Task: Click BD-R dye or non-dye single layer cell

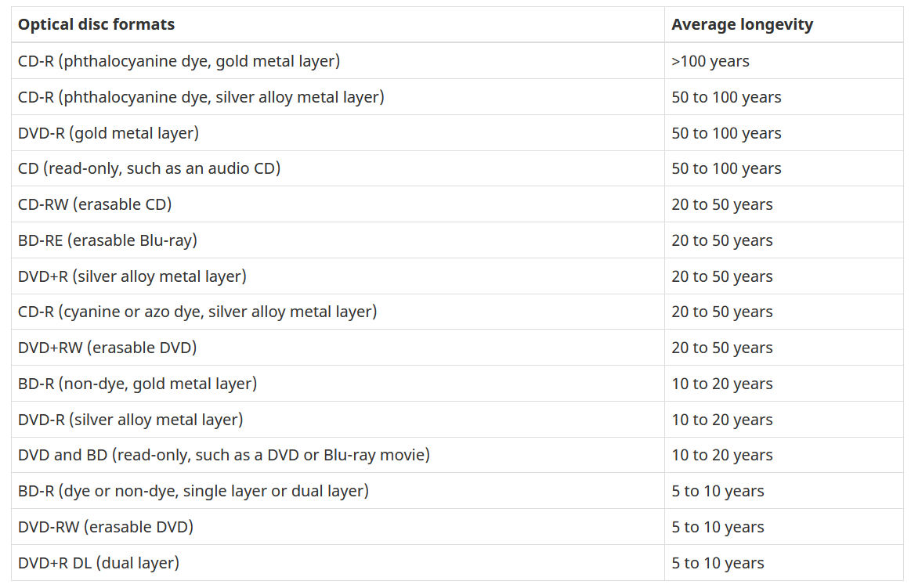Action: click(x=193, y=491)
